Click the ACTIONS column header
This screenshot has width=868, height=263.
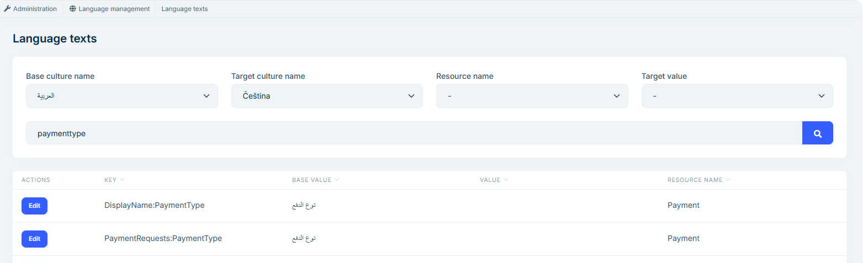coord(36,180)
